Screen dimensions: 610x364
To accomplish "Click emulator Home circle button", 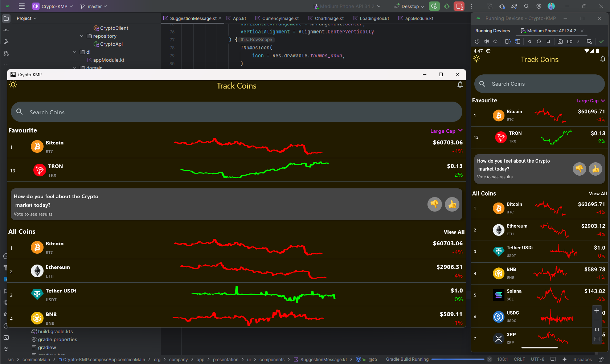I will click(x=539, y=41).
